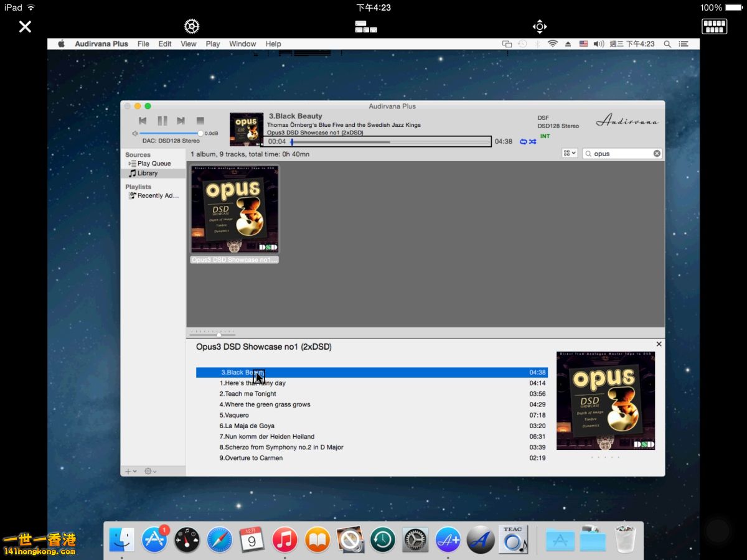Select the Opus3 DSD Showcase album thumbnail
The width and height of the screenshot is (747, 560).
click(x=235, y=209)
